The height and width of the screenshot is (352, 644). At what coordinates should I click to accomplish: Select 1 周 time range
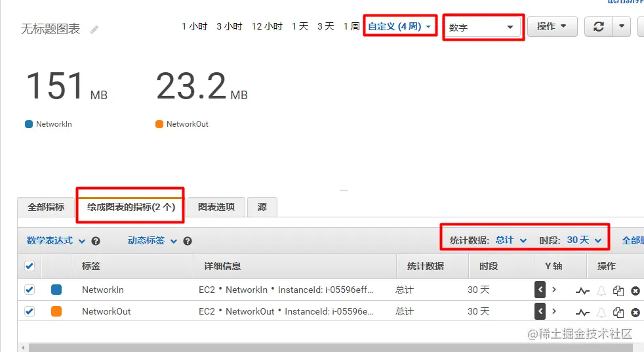pos(351,26)
